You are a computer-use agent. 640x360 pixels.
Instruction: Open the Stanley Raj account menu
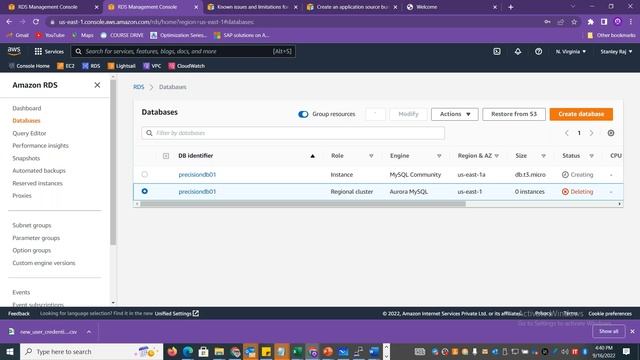[616, 51]
